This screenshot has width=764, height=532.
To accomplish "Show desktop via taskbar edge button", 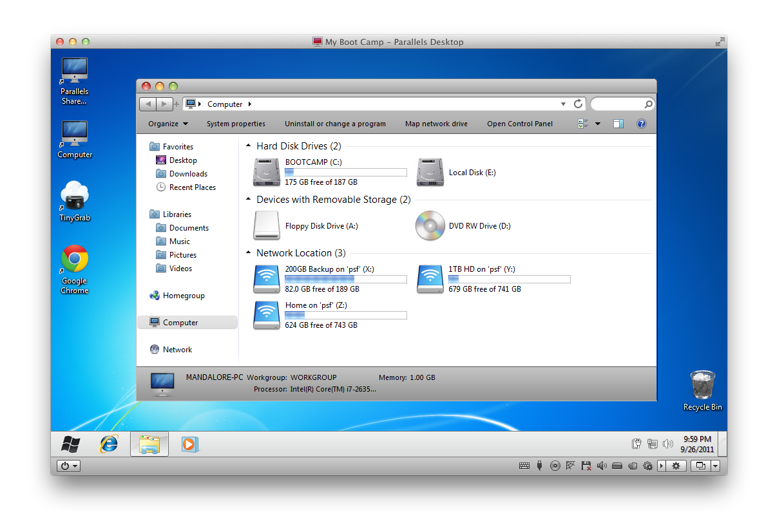I will [x=723, y=444].
